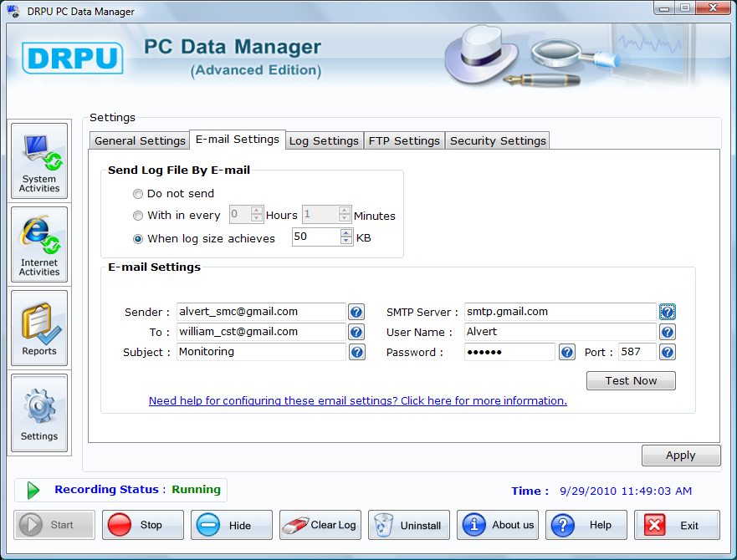The image size is (737, 560).
Task: Click the 'Send Log File By E-mail' heading
Action: [179, 170]
